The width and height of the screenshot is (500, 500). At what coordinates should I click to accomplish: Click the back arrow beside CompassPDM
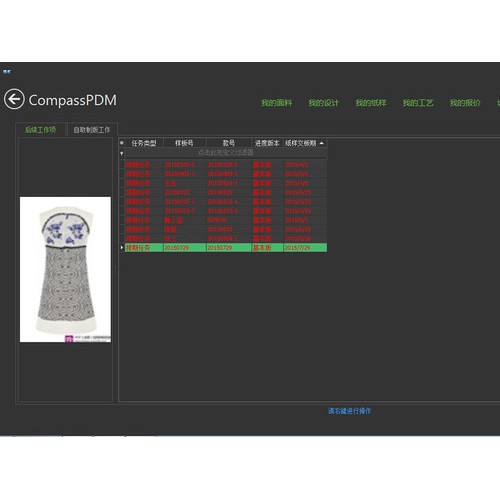click(x=14, y=99)
